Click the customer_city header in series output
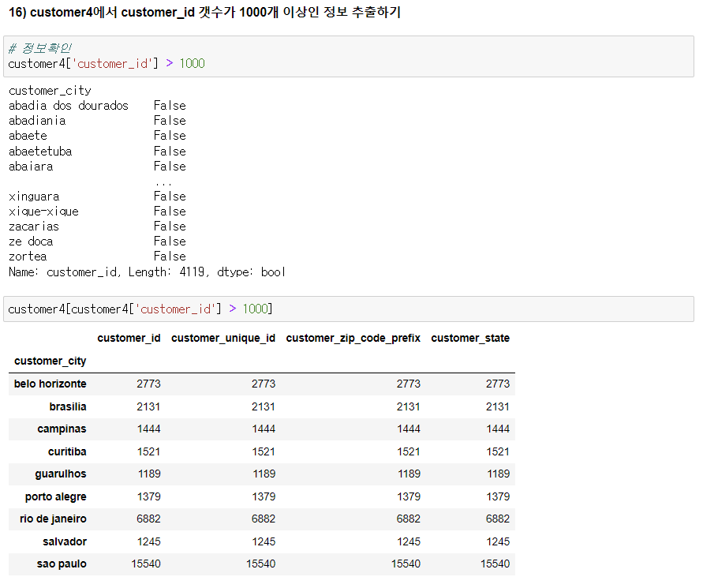 (x=50, y=91)
